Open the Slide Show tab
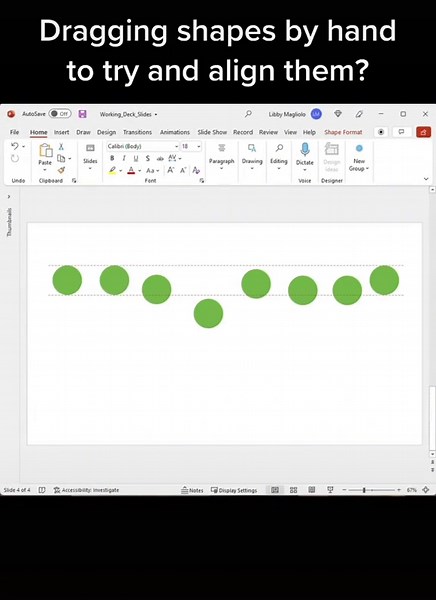The height and width of the screenshot is (600, 436). point(212,132)
